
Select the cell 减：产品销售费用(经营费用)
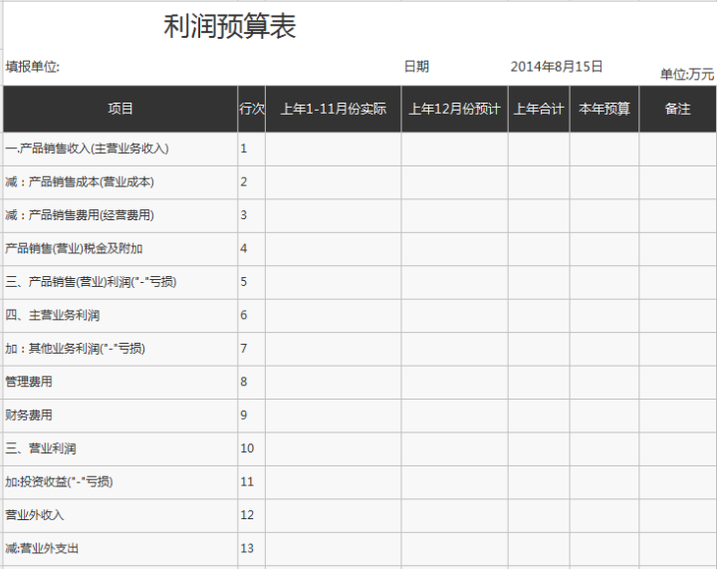pos(120,215)
